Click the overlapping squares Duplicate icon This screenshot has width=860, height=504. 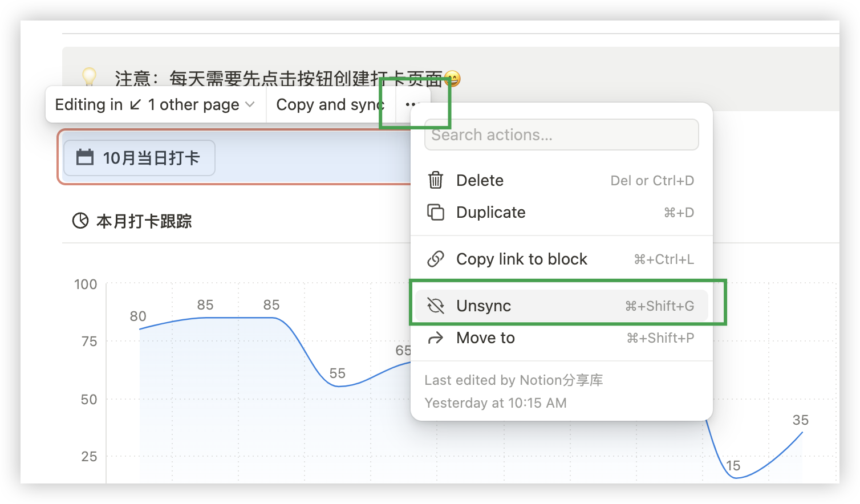pos(436,212)
